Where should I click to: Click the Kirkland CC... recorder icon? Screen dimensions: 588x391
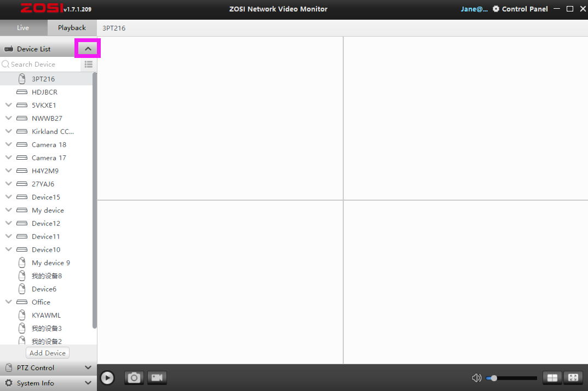click(x=22, y=131)
